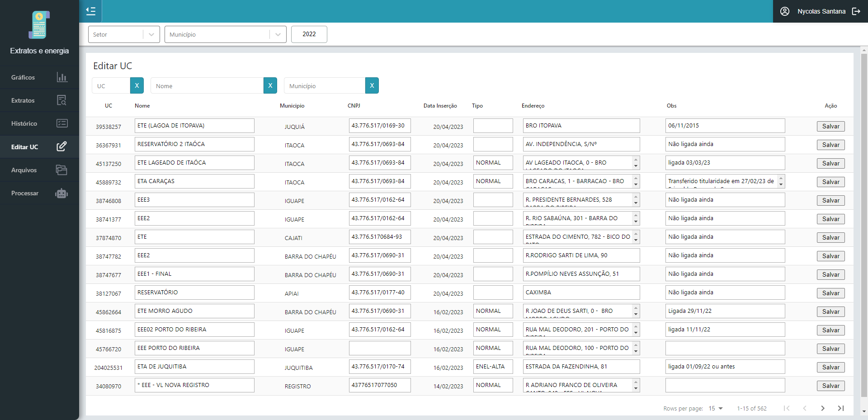Click the year field showing 2022
Screen dimensions: 868x420
click(x=309, y=34)
